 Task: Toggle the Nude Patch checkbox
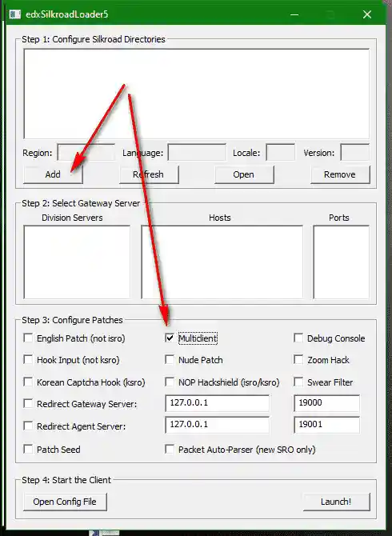click(170, 360)
